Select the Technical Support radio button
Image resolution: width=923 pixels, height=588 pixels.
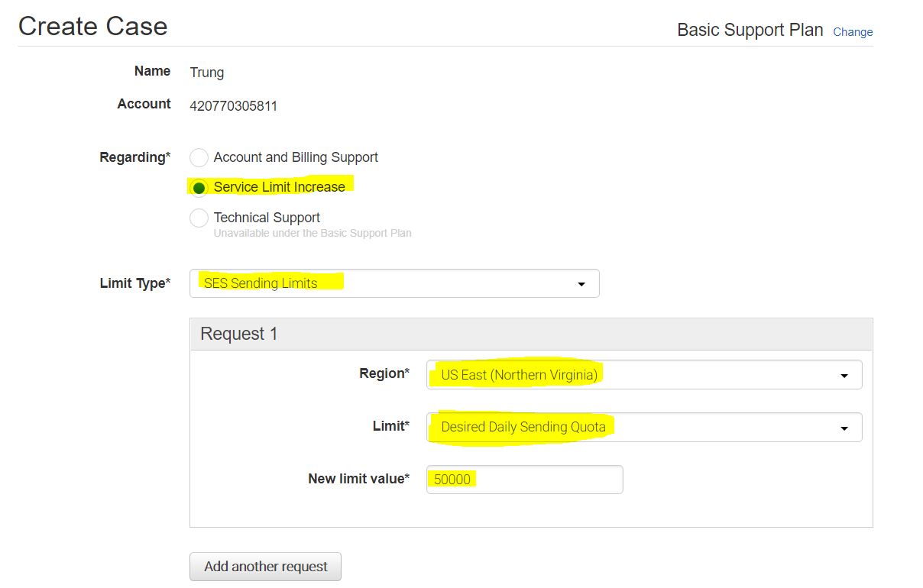[199, 218]
